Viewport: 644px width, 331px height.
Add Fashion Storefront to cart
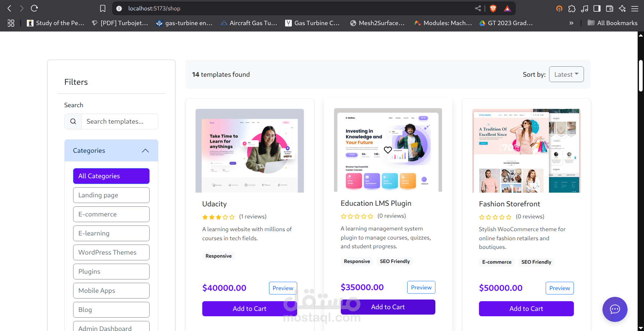tap(526, 309)
